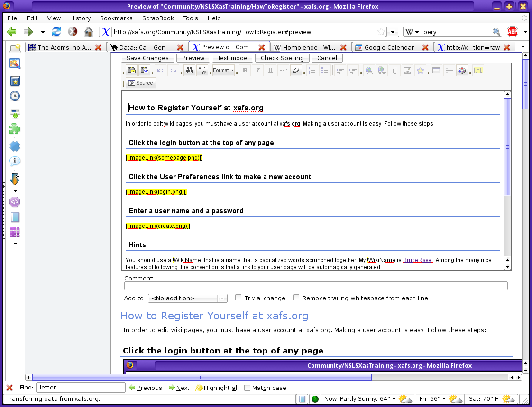532x407 pixels.
Task: Enable the Trivial change checkbox
Action: 239,298
